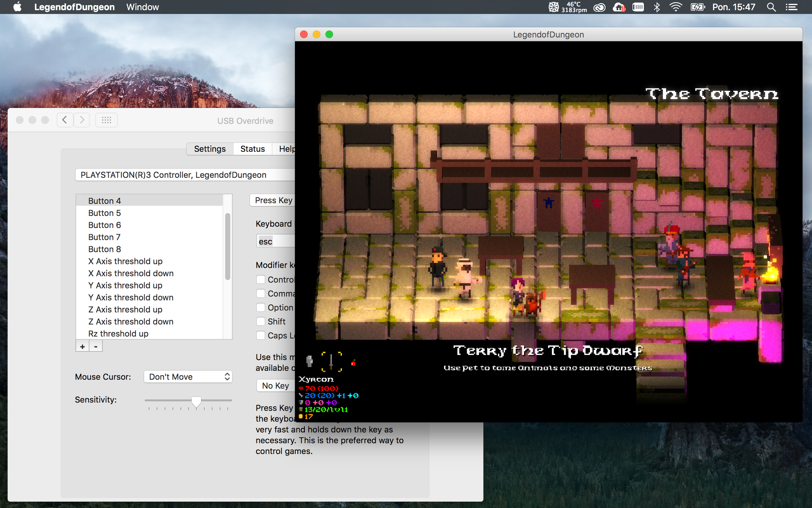Tick the Option modifier checkbox
Screen dimensions: 812x508
tap(261, 307)
